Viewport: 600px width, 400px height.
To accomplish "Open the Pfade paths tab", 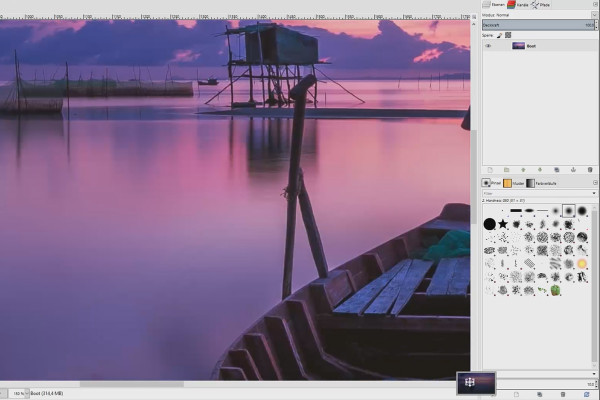I will [541, 5].
